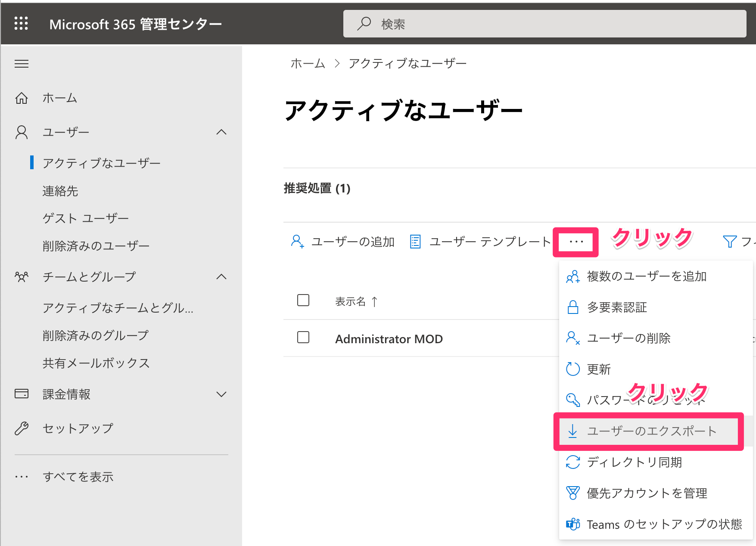Select Teams のセットアップの状態 menu item

click(656, 524)
